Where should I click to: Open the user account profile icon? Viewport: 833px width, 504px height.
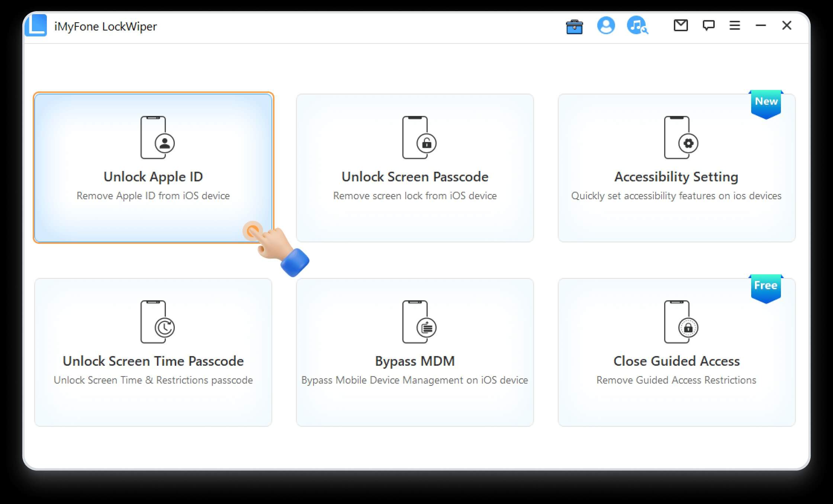[x=606, y=26]
